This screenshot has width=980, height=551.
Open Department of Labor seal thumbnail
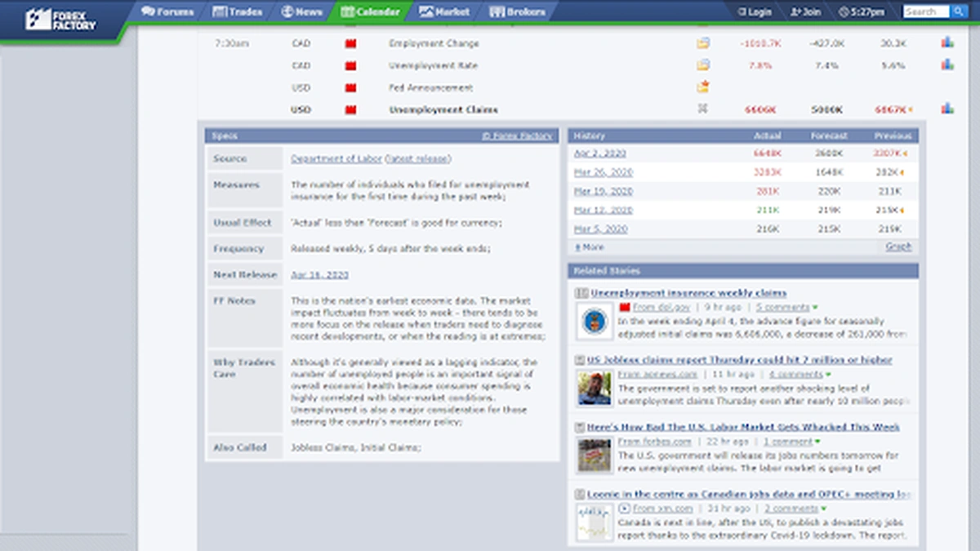point(594,321)
